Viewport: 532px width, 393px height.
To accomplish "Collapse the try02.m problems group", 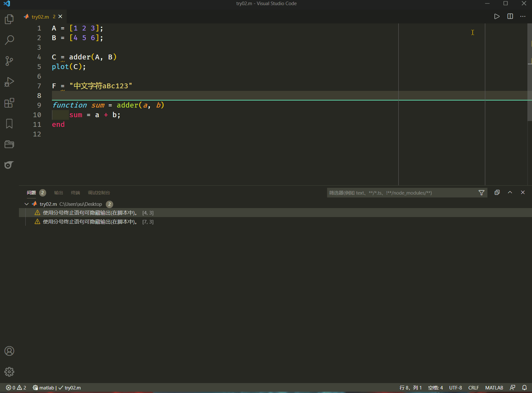I will [x=26, y=204].
